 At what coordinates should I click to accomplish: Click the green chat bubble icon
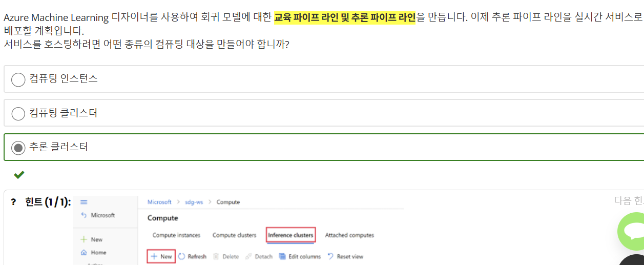(633, 231)
